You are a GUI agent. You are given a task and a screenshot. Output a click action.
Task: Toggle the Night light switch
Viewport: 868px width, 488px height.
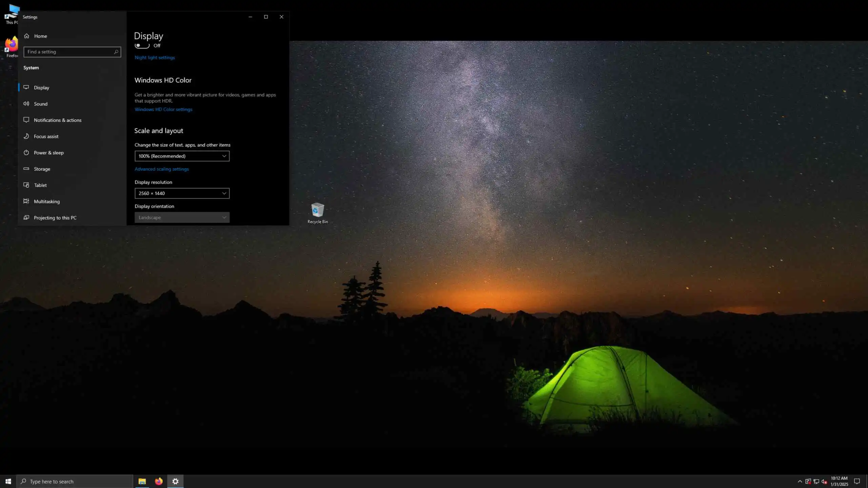click(142, 45)
